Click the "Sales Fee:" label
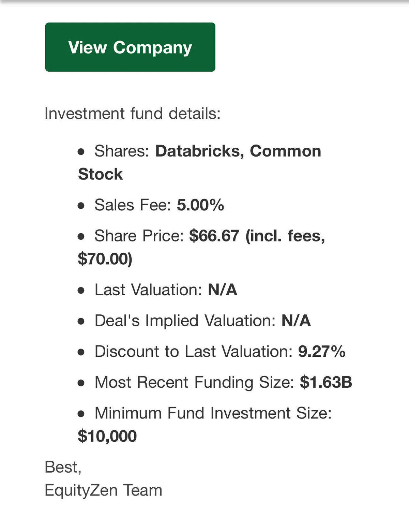 point(133,205)
